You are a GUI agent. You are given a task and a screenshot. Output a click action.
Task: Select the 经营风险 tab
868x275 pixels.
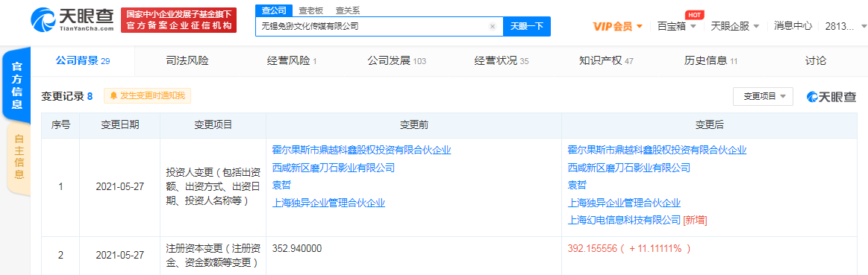[x=291, y=61]
